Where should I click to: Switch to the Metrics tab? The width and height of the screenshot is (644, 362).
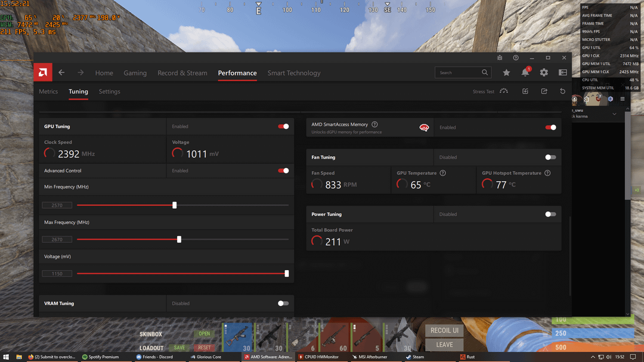click(x=48, y=91)
